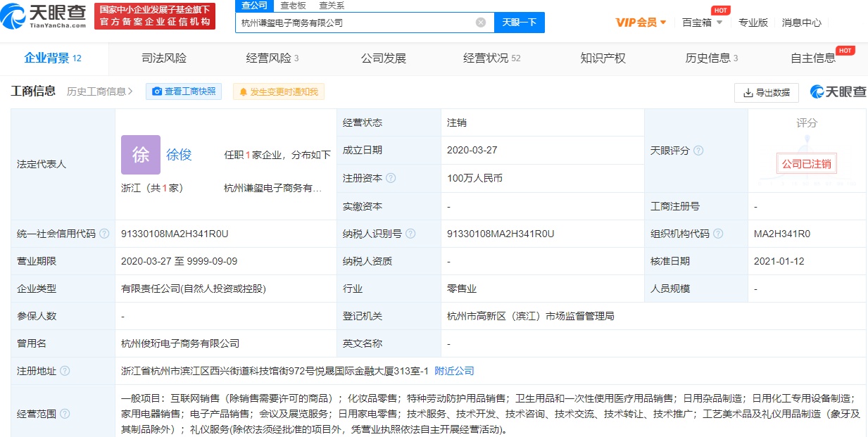
Task: Switch to 查关系 search tab
Action: (332, 6)
